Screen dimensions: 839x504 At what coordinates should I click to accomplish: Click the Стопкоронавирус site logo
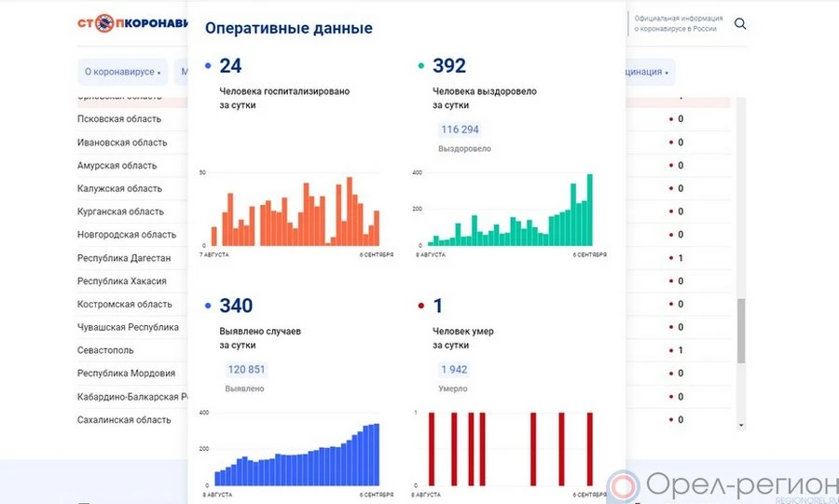[x=131, y=23]
